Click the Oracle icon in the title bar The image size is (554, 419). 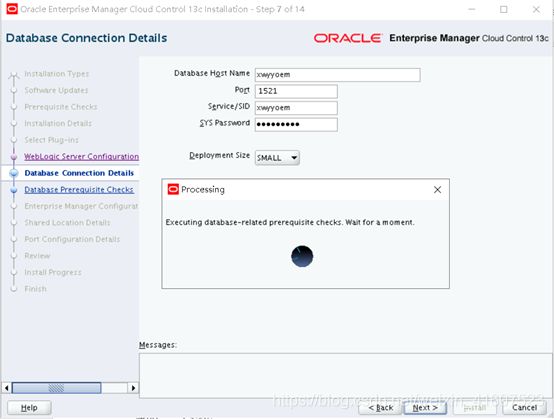tap(12, 8)
